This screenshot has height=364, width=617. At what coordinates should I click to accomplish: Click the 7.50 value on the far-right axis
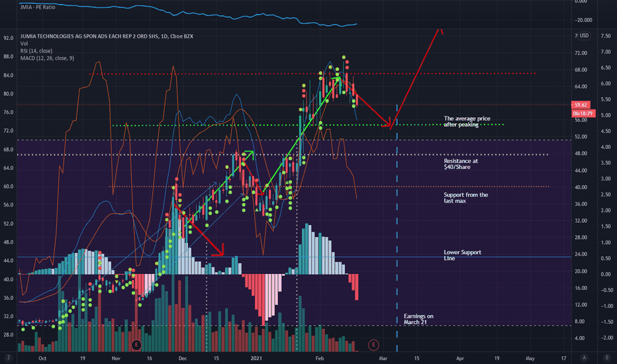click(x=606, y=36)
